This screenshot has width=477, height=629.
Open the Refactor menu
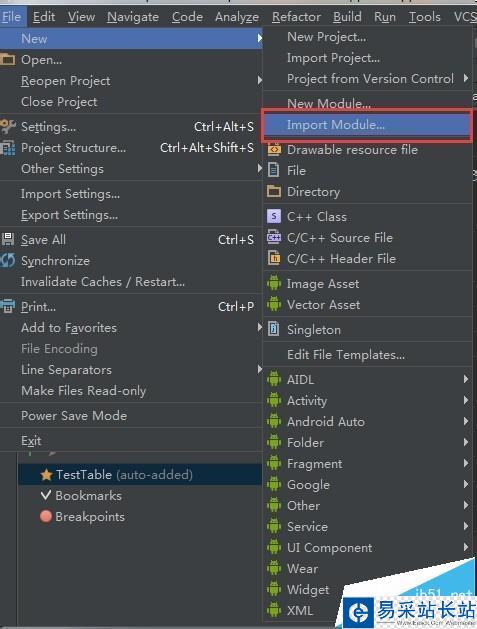(296, 17)
